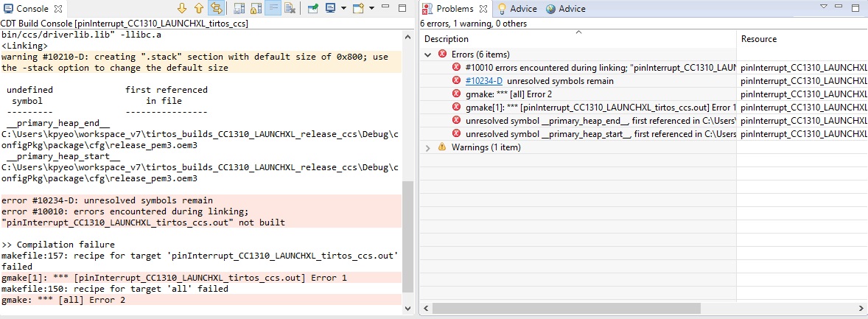868x319 pixels.
Task: Expand the Open Console dropdown arrow
Action: click(x=371, y=8)
